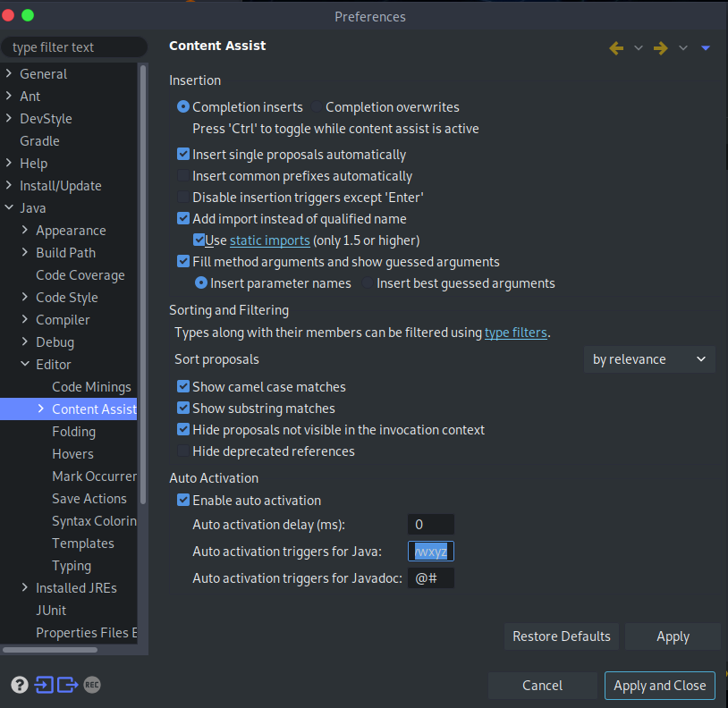Open the blue triangle view menu
Image resolution: width=728 pixels, height=708 pixels.
coord(706,47)
